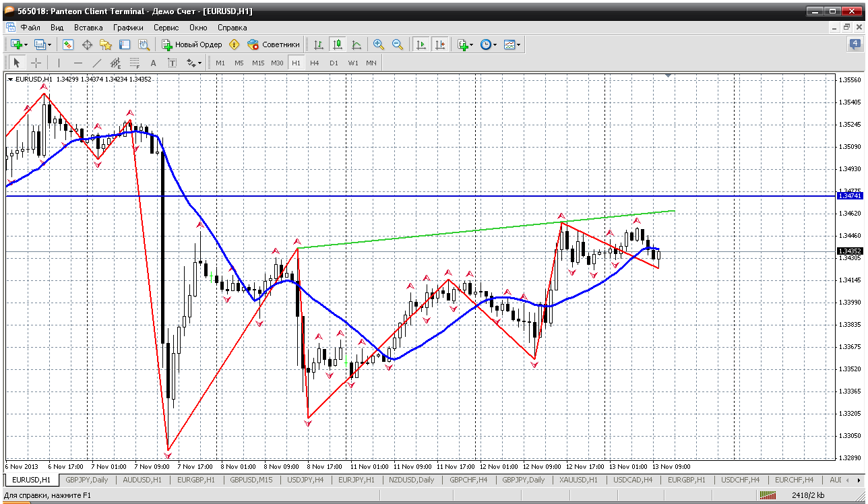
Task: Switch to M1 timeframe
Action: click(x=220, y=63)
